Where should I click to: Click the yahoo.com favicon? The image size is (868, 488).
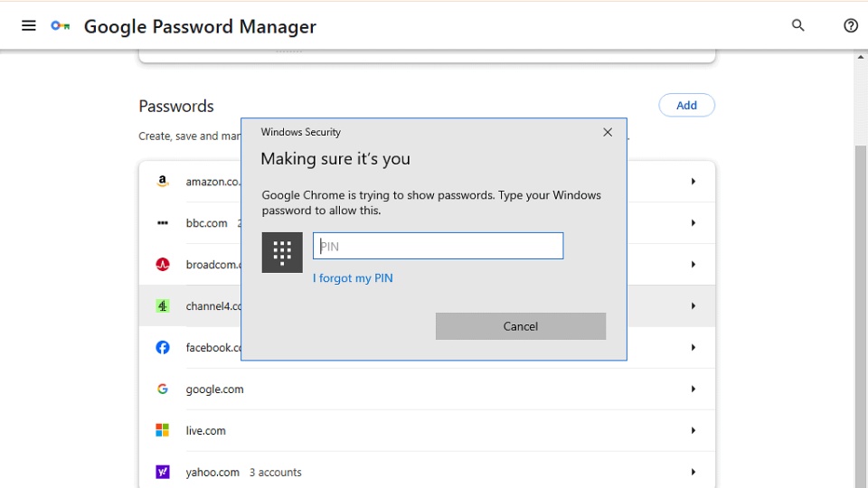click(x=162, y=472)
